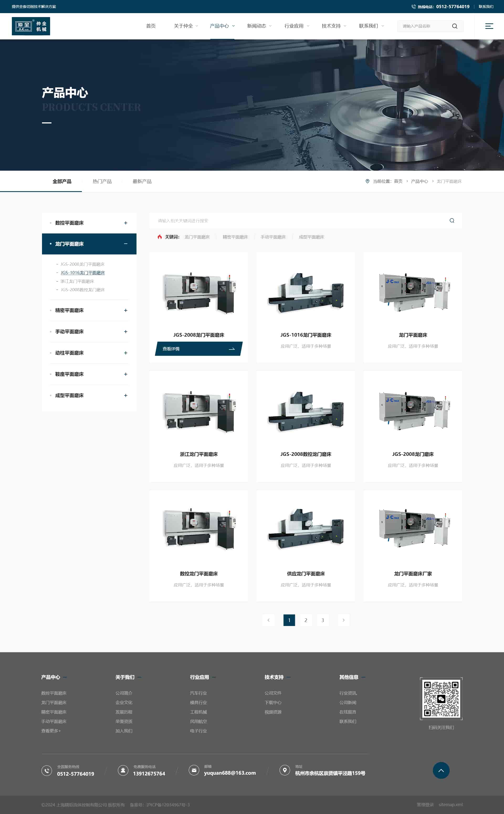Go to next page with right arrow

point(343,620)
